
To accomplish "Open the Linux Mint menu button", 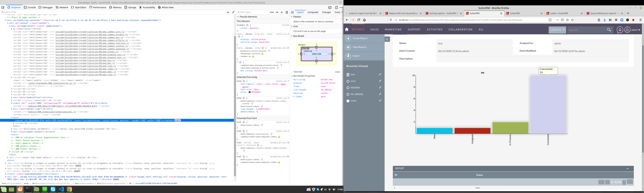I will (x=4, y=189).
